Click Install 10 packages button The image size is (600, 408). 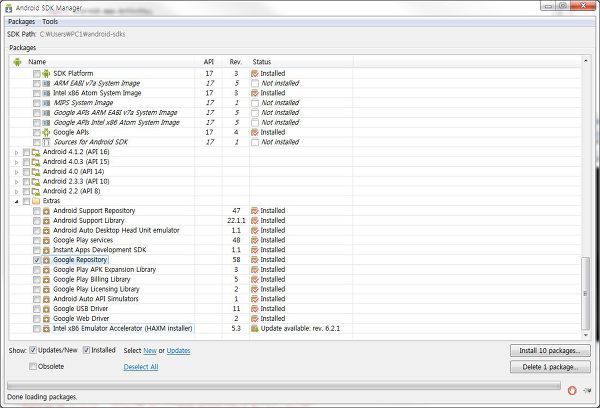(550, 351)
